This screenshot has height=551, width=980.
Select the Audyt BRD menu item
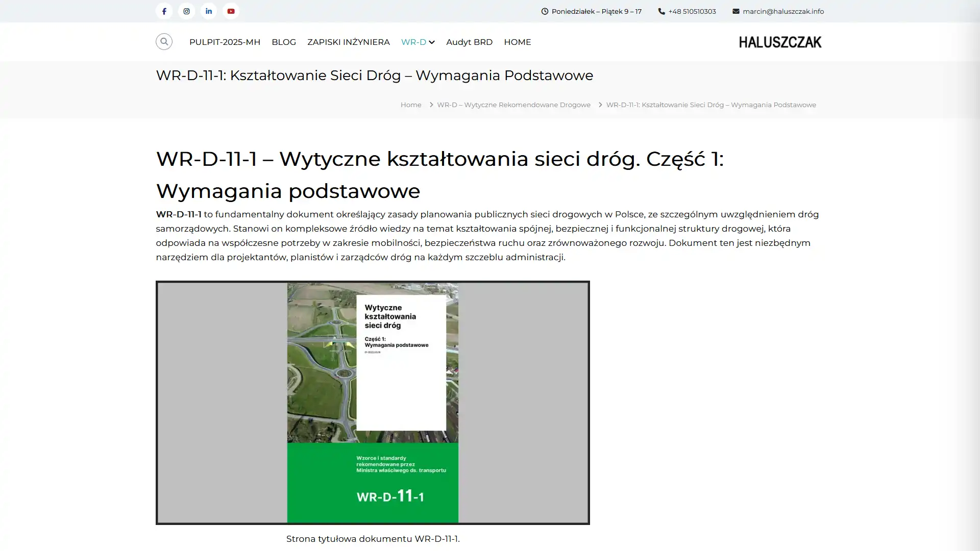coord(469,42)
